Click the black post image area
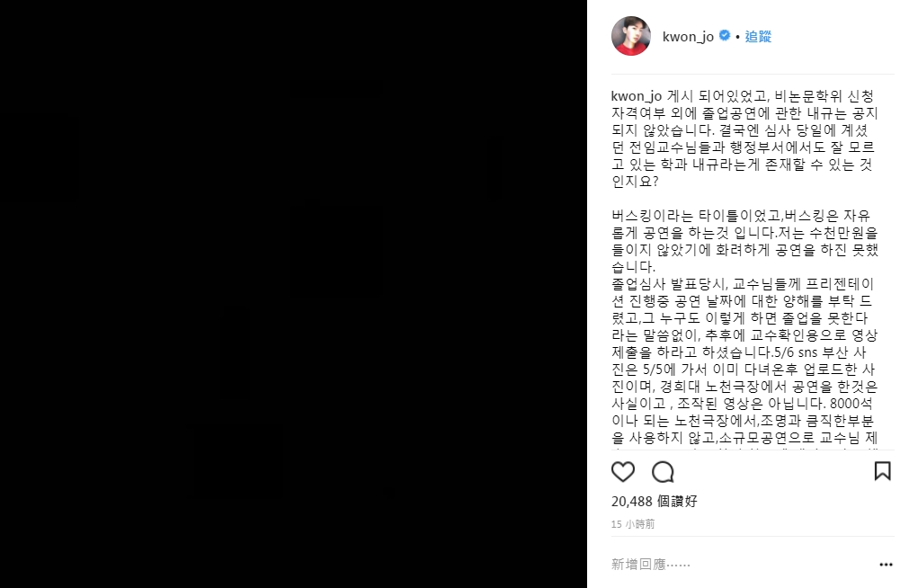The height and width of the screenshot is (588, 900). tap(293, 294)
